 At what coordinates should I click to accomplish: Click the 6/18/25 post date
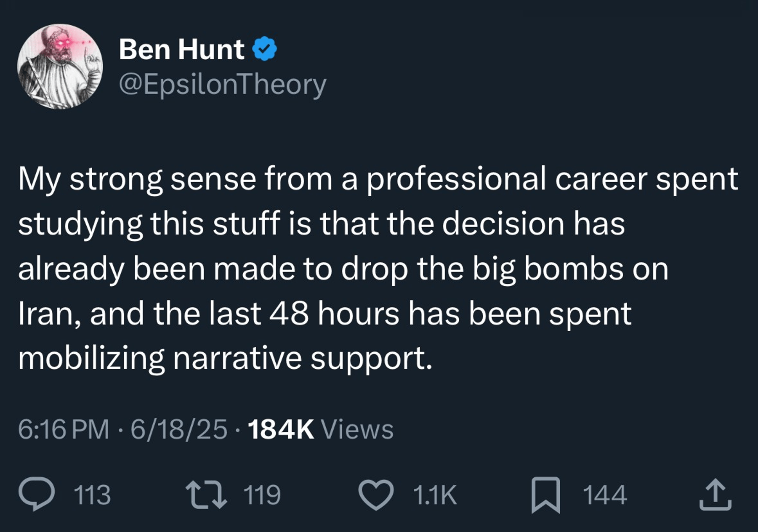coord(179,430)
